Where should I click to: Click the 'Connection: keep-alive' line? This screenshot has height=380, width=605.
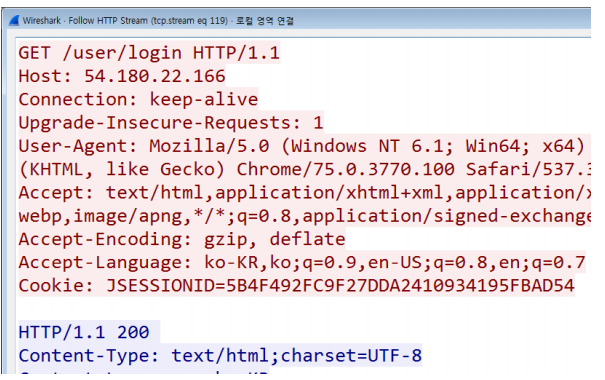pyautogui.click(x=138, y=99)
